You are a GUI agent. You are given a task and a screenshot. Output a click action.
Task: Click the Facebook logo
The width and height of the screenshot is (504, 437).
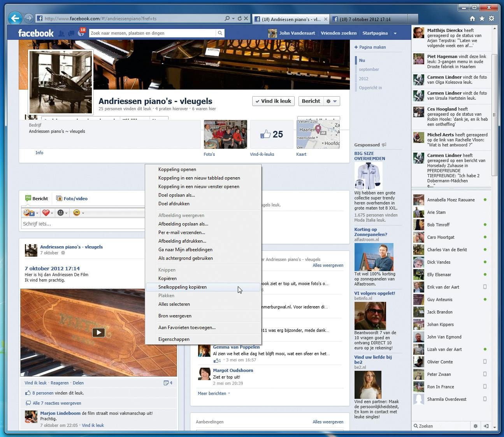tap(36, 33)
